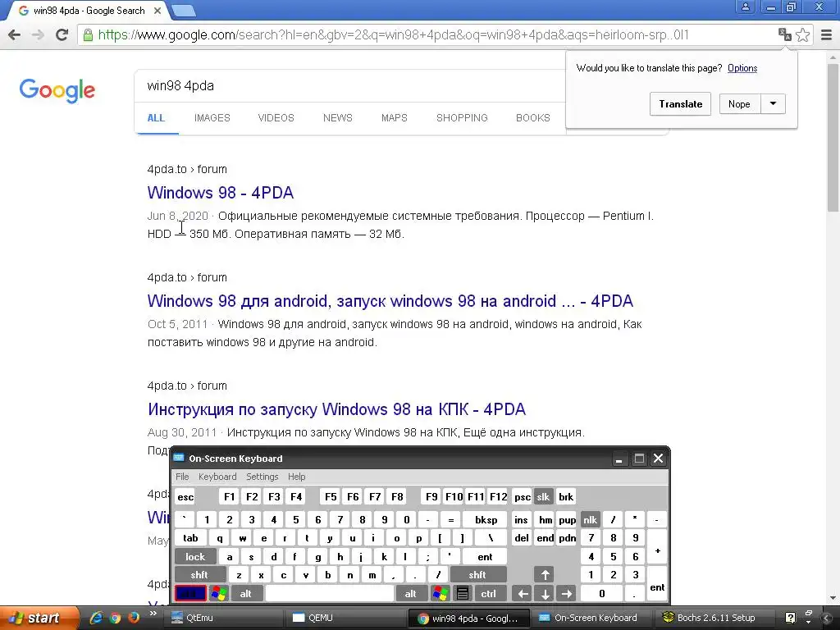
Task: Switch to the Books search tab
Action: (x=533, y=118)
